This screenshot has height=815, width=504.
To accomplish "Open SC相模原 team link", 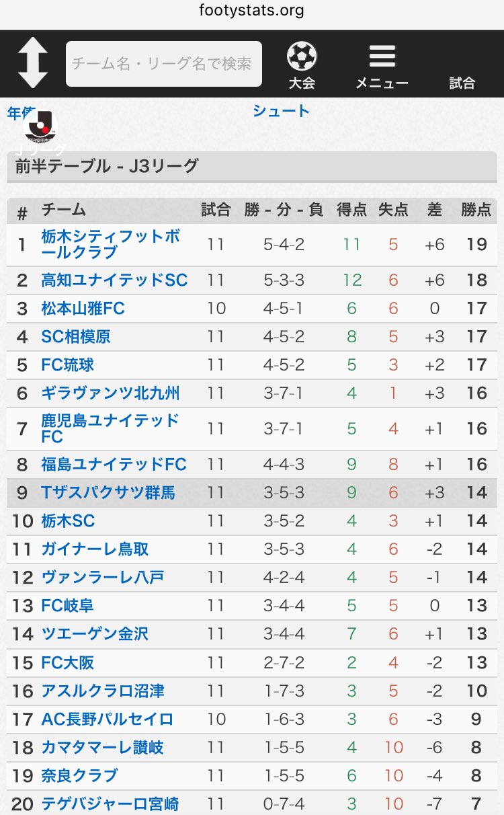I will (76, 337).
